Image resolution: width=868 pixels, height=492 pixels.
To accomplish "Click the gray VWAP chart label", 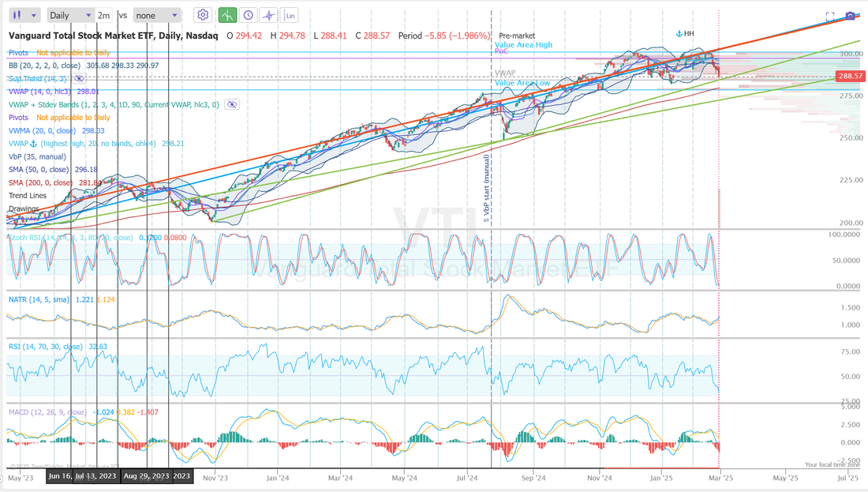I will 505,73.
